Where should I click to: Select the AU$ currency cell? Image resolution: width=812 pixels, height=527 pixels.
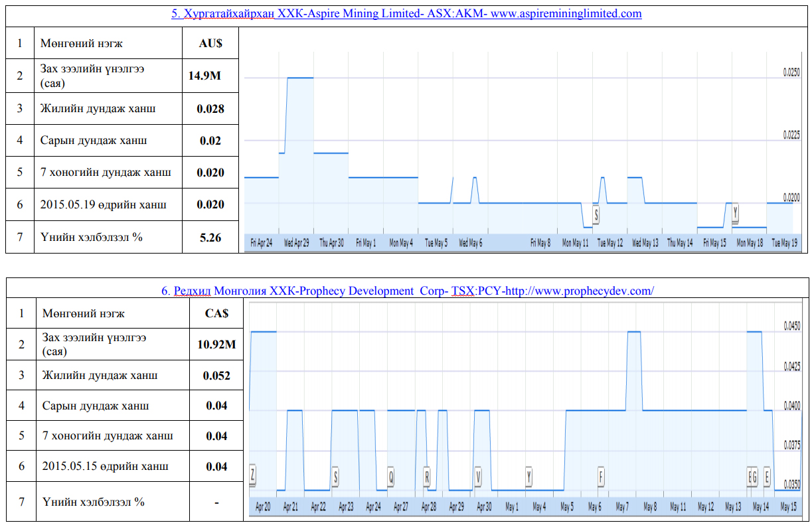click(210, 43)
